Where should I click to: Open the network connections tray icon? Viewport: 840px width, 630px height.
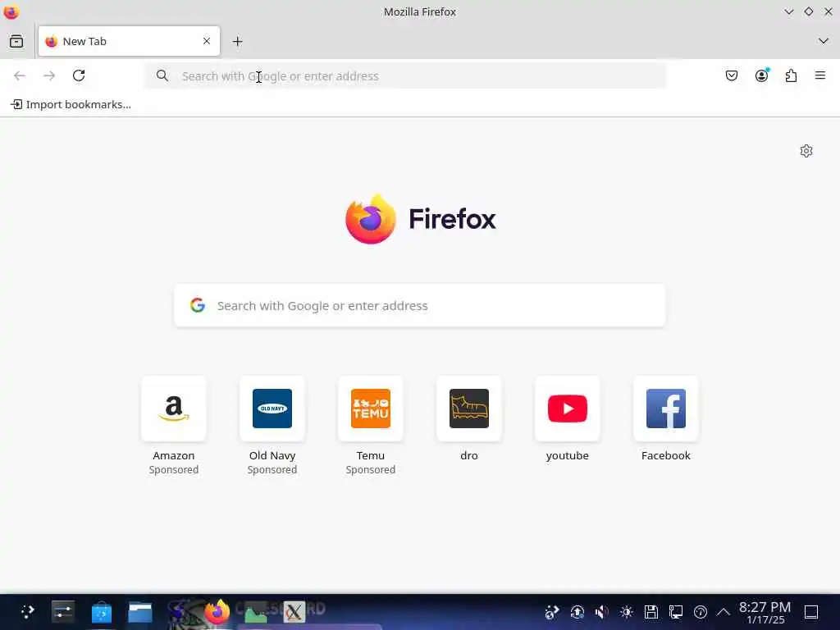676,612
